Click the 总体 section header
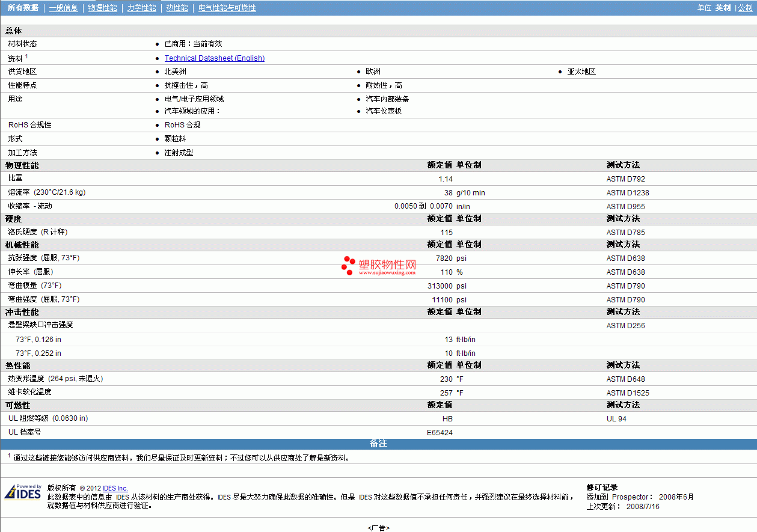The width and height of the screenshot is (757, 532). tap(14, 31)
